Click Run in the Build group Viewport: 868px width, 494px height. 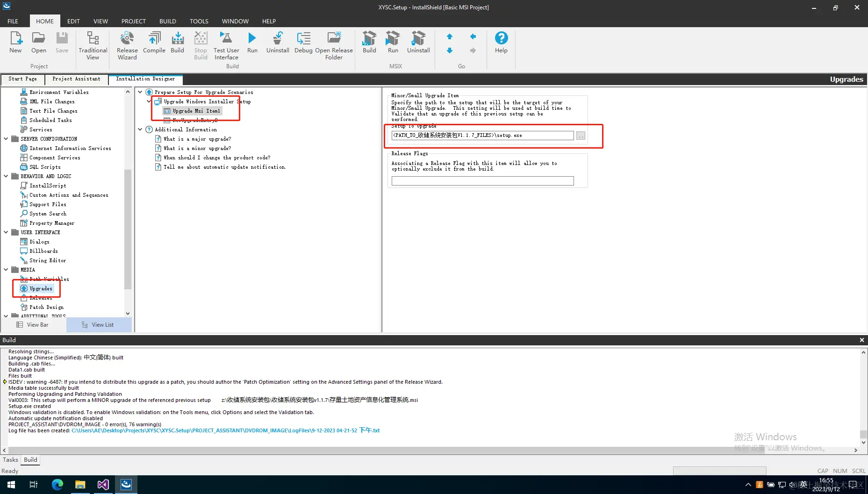point(252,42)
